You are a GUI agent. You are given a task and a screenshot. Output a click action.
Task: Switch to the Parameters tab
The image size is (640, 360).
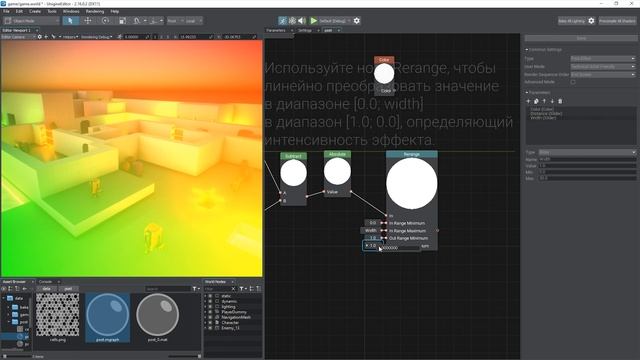click(277, 30)
